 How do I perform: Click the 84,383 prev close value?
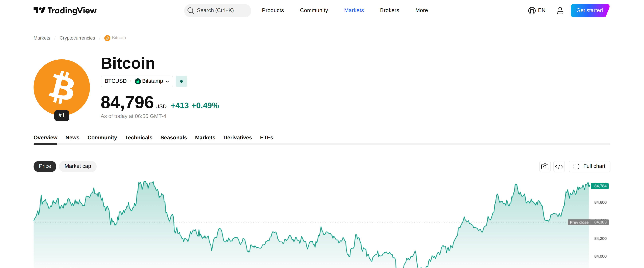coord(600,222)
